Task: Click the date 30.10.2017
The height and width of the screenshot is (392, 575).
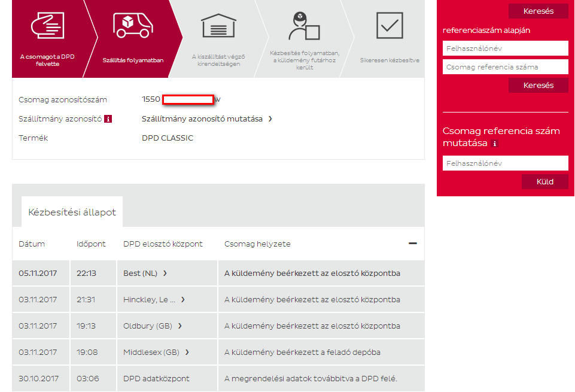Action: tap(38, 378)
